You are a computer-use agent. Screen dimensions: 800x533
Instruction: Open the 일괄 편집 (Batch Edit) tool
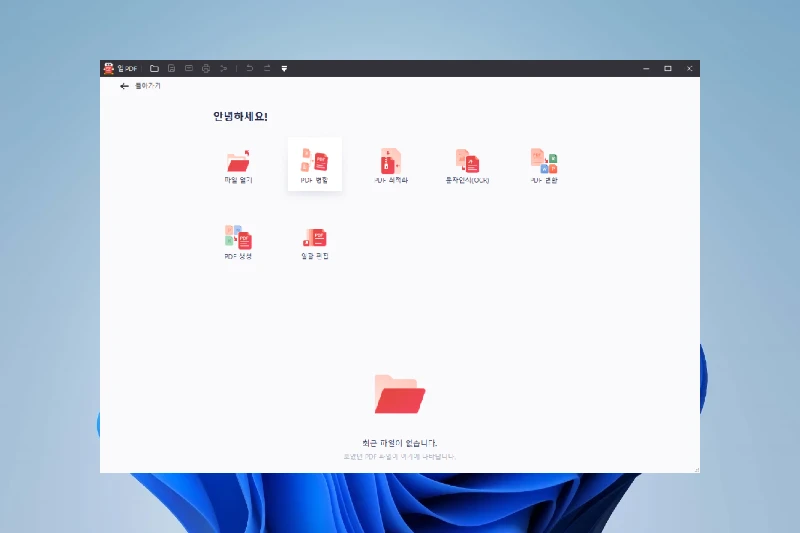(x=315, y=241)
